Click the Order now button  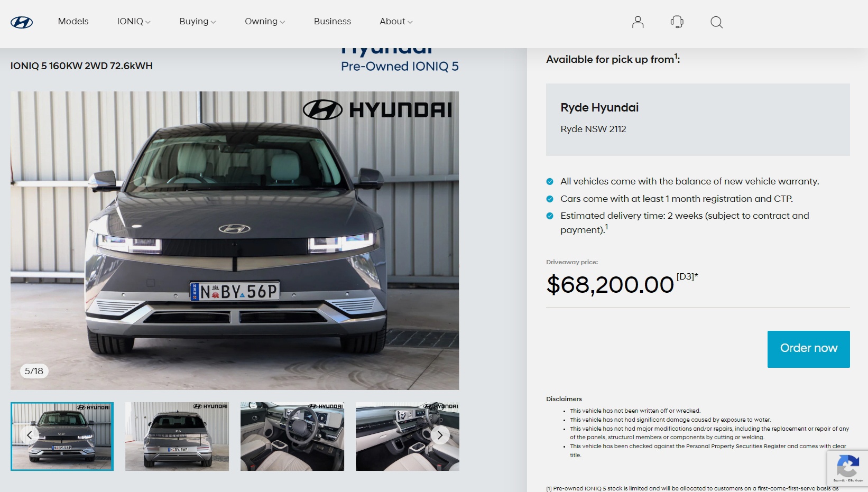(x=808, y=348)
